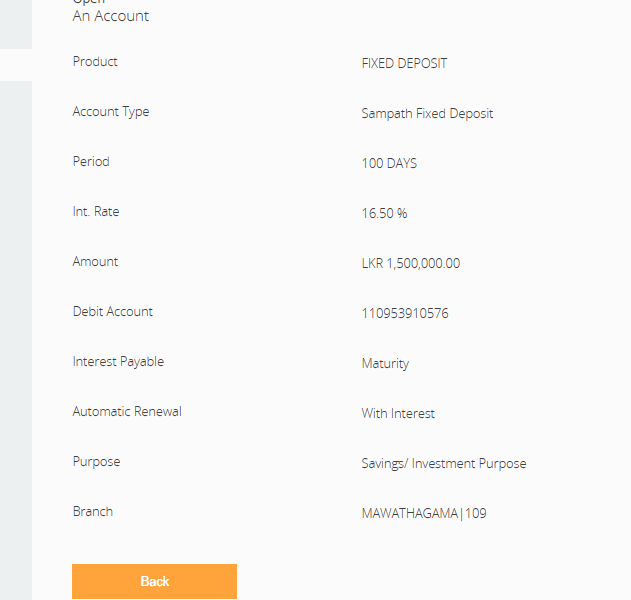
Task: Click the orange Back button
Action: coord(154,581)
